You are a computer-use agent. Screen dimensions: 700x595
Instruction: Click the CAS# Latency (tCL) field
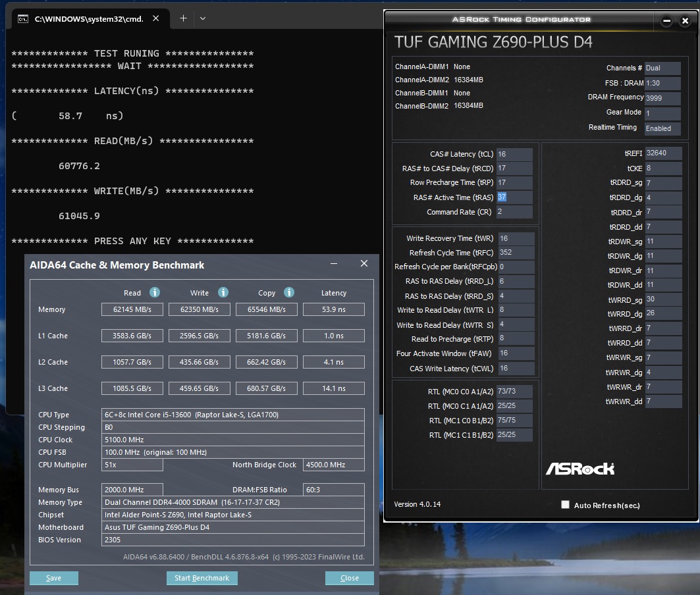point(515,154)
